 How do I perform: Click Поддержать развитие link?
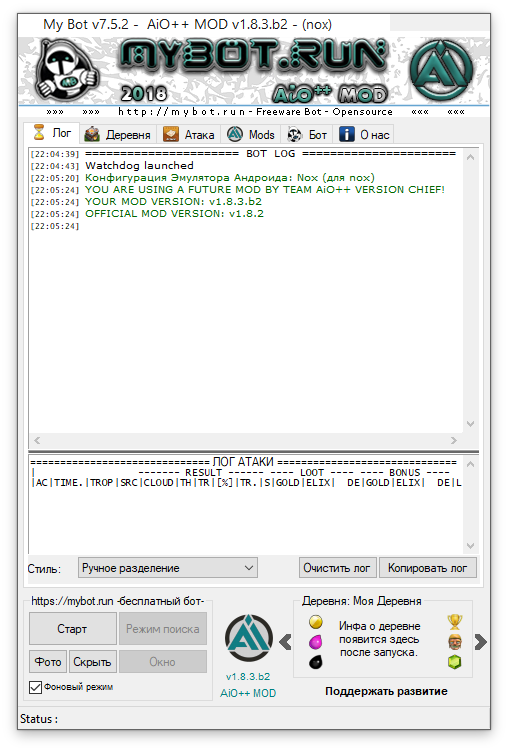coord(386,691)
